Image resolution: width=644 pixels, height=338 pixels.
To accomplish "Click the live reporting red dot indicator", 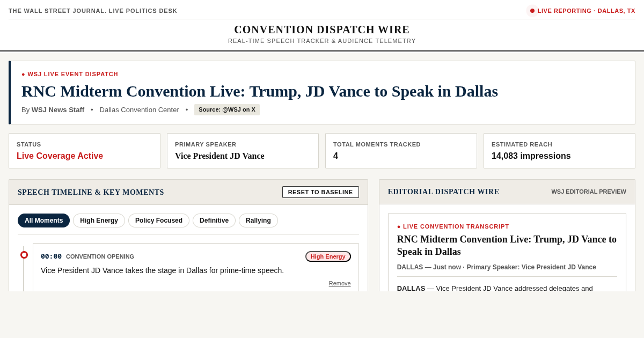I will [532, 11].
